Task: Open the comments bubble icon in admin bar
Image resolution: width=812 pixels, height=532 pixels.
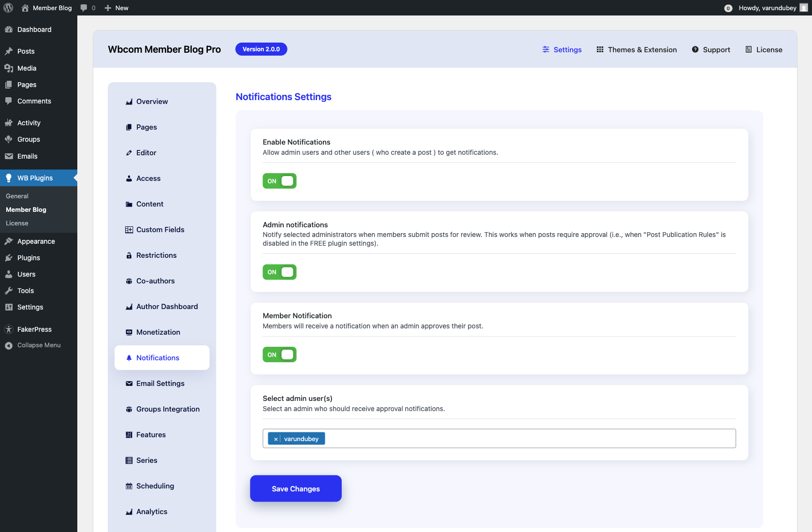Action: tap(84, 8)
